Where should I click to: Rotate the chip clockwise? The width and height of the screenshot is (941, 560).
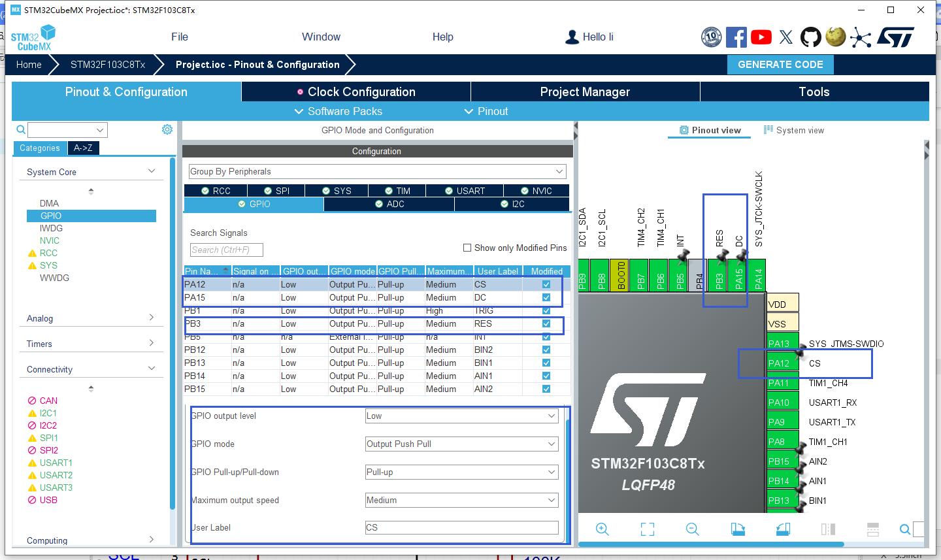pyautogui.click(x=738, y=529)
